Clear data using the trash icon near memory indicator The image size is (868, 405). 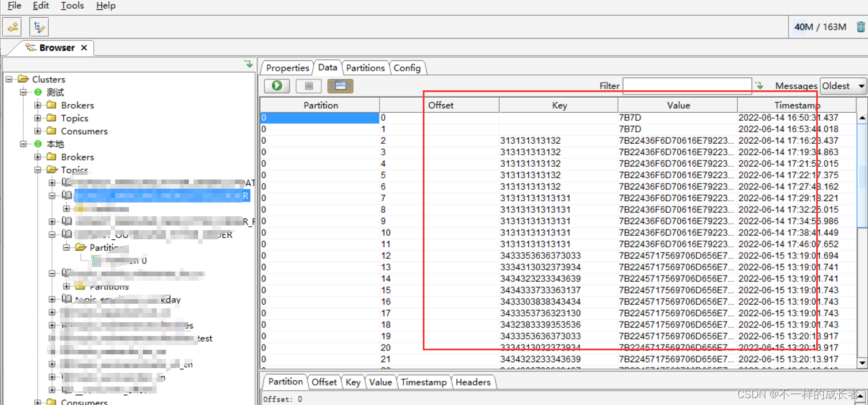pyautogui.click(x=861, y=26)
